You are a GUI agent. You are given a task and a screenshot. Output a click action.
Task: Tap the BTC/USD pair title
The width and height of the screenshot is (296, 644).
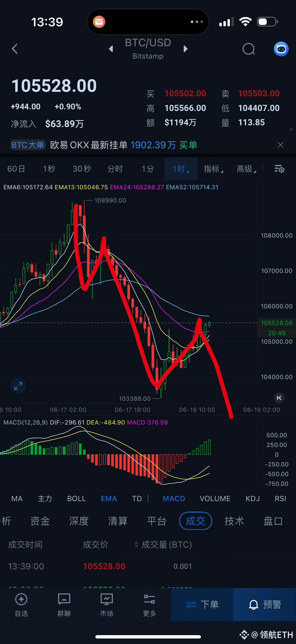click(x=148, y=43)
